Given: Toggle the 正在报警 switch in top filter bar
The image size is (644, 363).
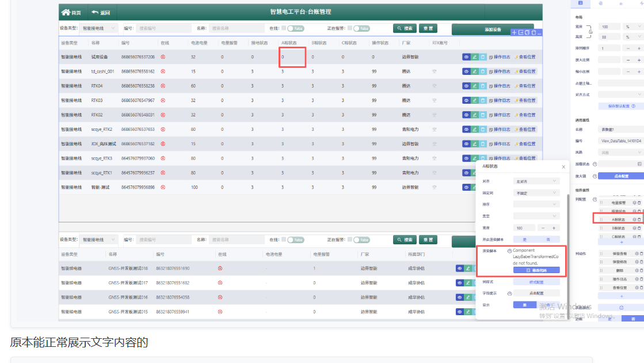Looking at the screenshot, I should click(361, 28).
